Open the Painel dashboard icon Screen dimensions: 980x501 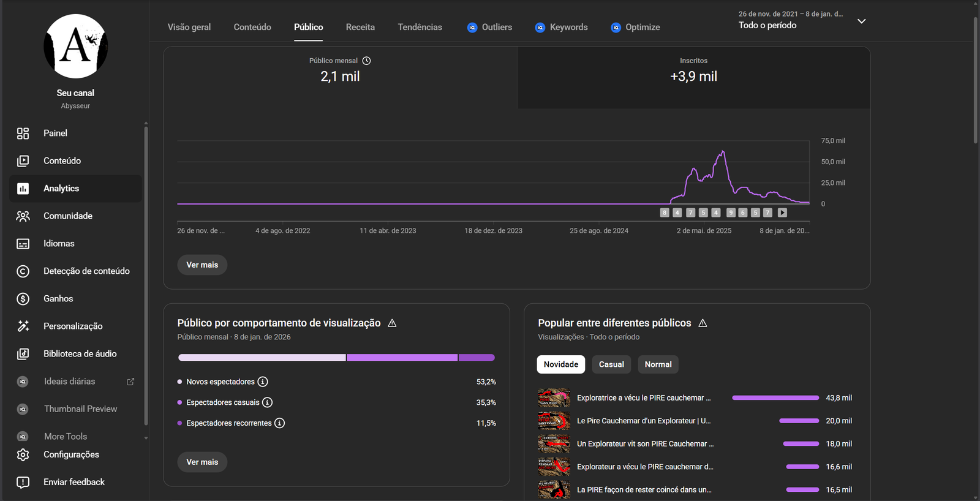(23, 134)
